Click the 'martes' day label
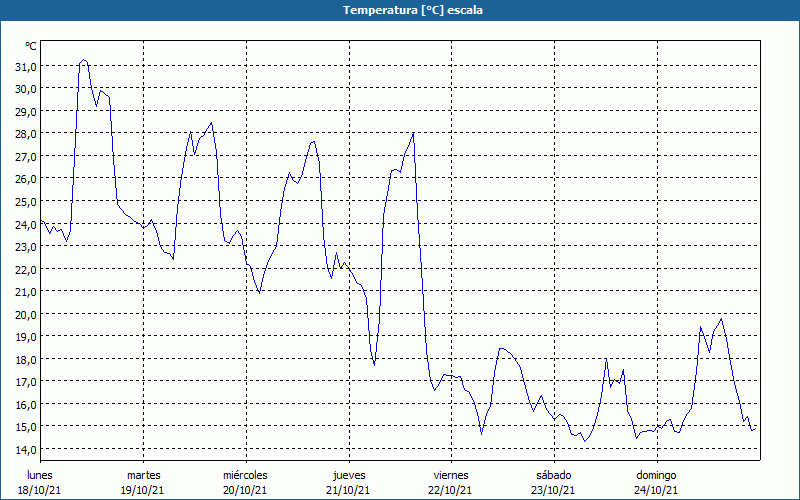 [x=144, y=475]
